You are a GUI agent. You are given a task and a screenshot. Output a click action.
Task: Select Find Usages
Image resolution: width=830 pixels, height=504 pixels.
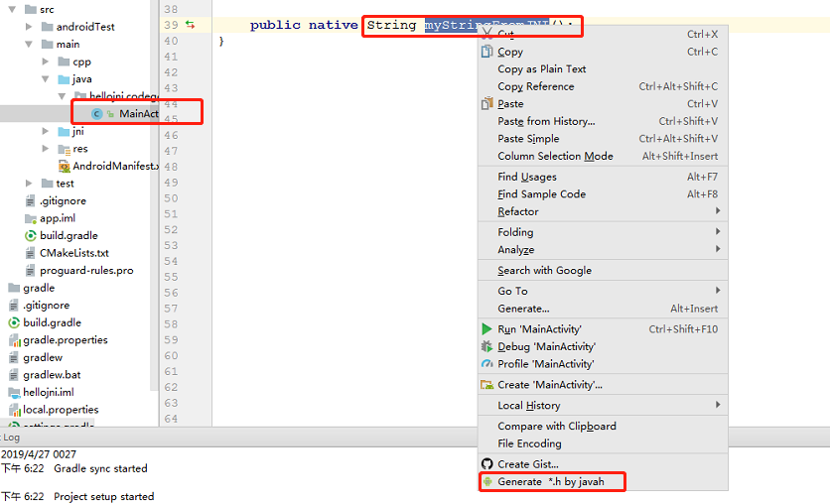pyautogui.click(x=603, y=177)
